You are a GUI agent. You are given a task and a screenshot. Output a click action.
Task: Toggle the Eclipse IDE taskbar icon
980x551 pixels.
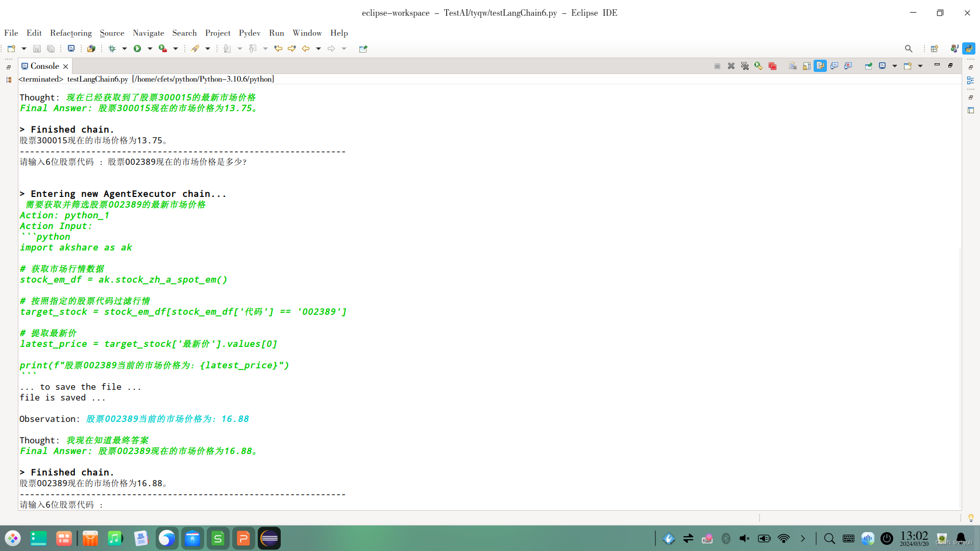pos(268,538)
